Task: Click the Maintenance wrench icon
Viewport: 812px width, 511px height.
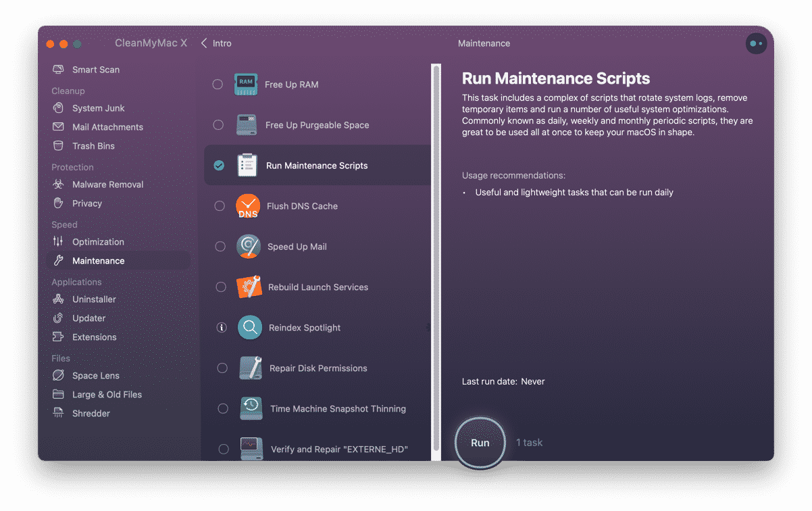Action: click(59, 261)
